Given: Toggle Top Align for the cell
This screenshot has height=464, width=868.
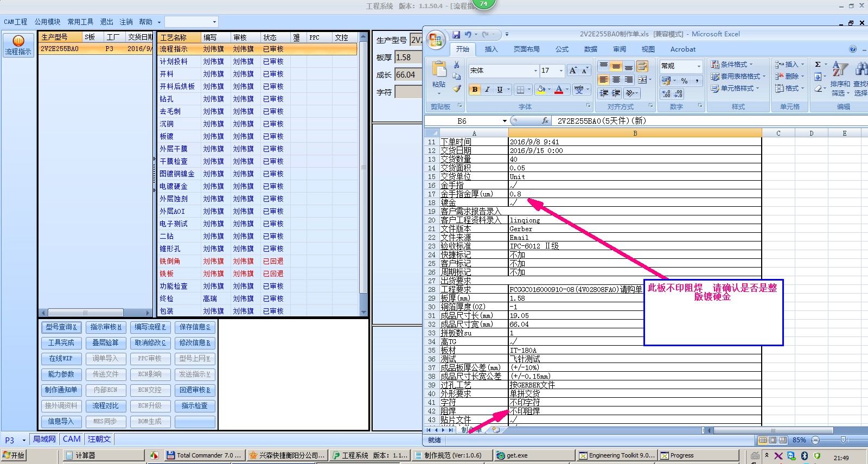Looking at the screenshot, I should (604, 66).
